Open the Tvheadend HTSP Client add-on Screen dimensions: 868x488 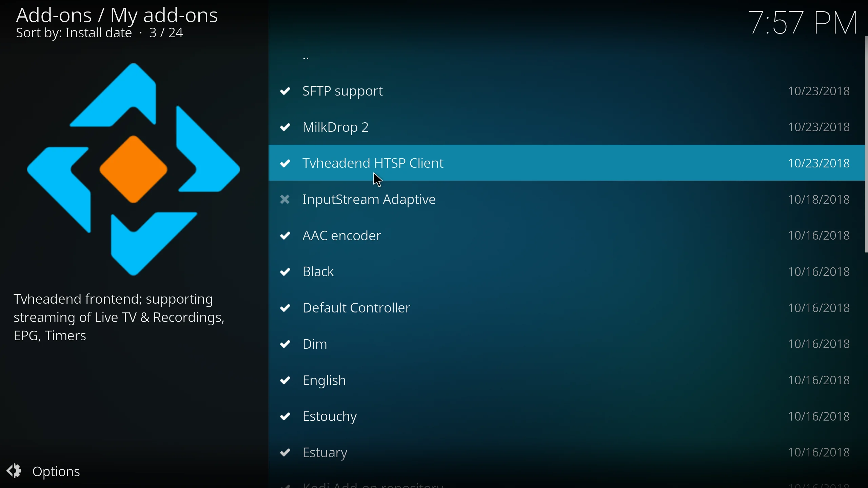373,163
